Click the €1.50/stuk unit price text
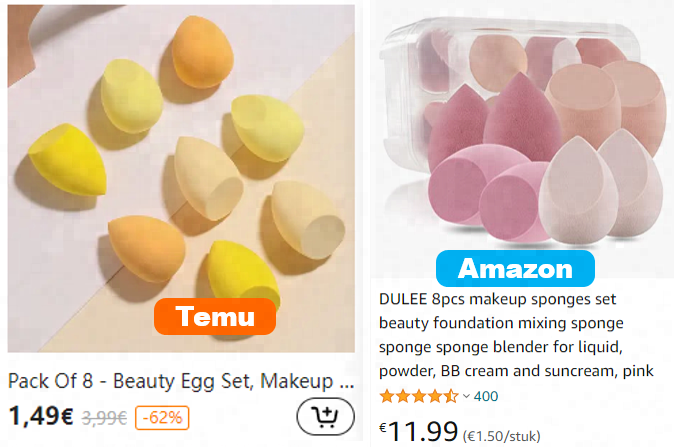674x447 pixels. click(x=501, y=436)
